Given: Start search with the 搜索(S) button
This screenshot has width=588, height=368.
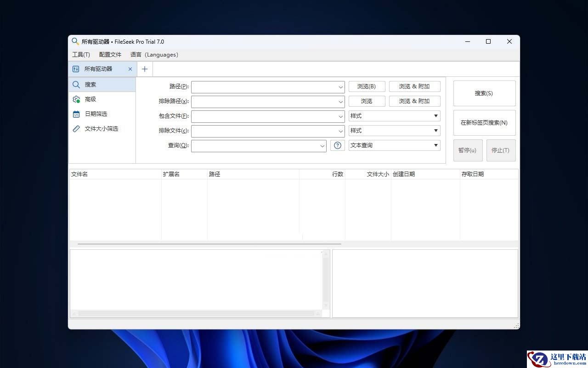Looking at the screenshot, I should (x=484, y=93).
